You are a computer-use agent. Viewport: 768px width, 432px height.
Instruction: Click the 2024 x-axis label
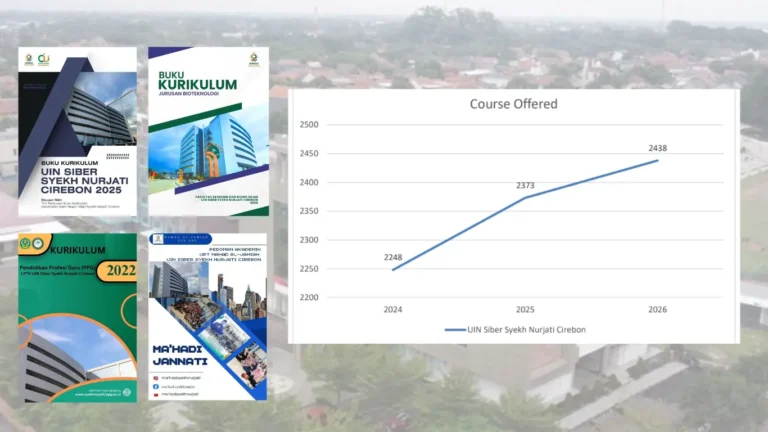pyautogui.click(x=393, y=310)
